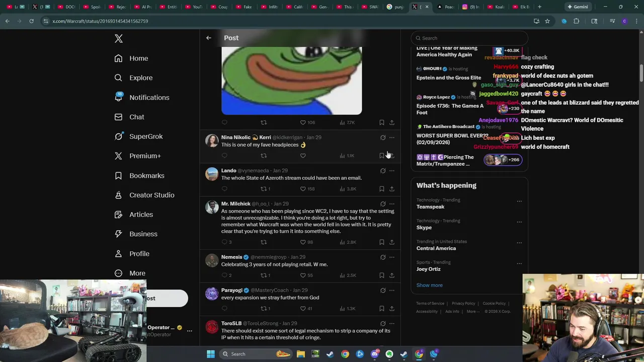Open more options for Paragogi's reply

pos(392,291)
